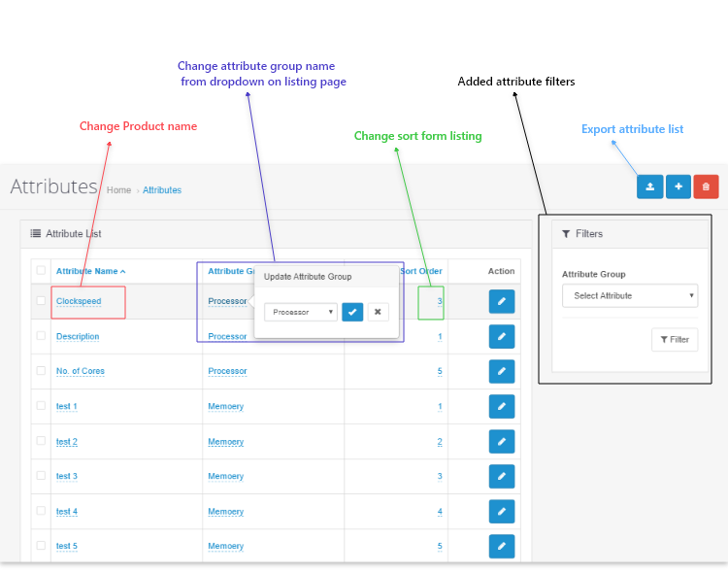Click the blue export (upload) button
This screenshot has width=728, height=574.
pos(649,186)
